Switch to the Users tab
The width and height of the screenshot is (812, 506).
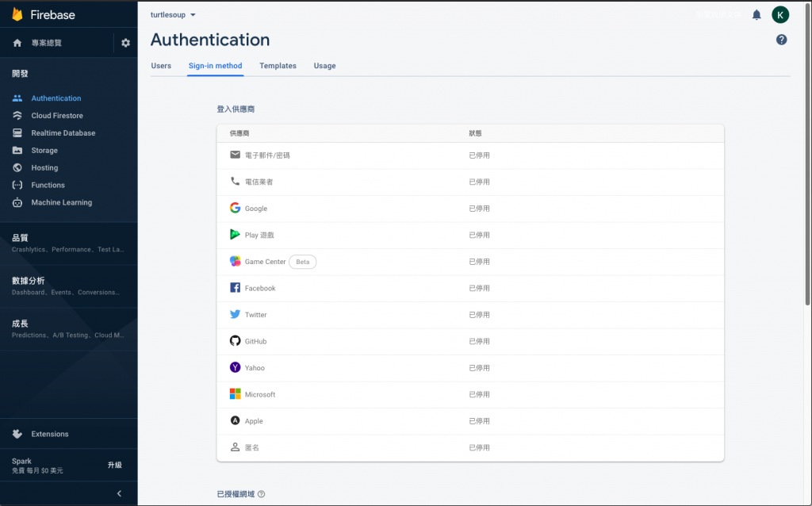pos(161,66)
